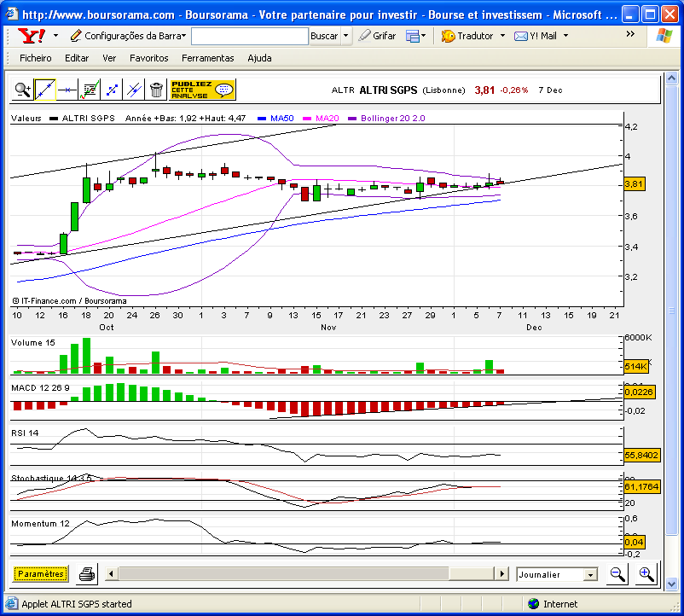Click the chart scrollbar left arrow

(111, 573)
